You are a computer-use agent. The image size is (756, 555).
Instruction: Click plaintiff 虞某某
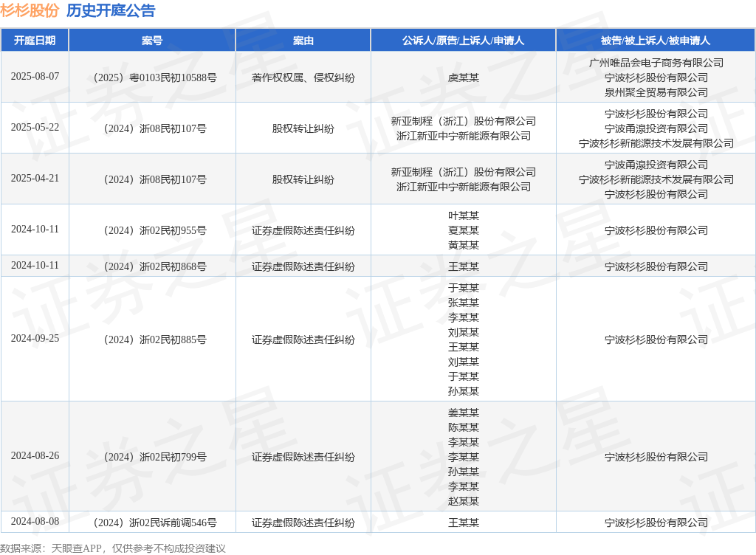click(464, 77)
